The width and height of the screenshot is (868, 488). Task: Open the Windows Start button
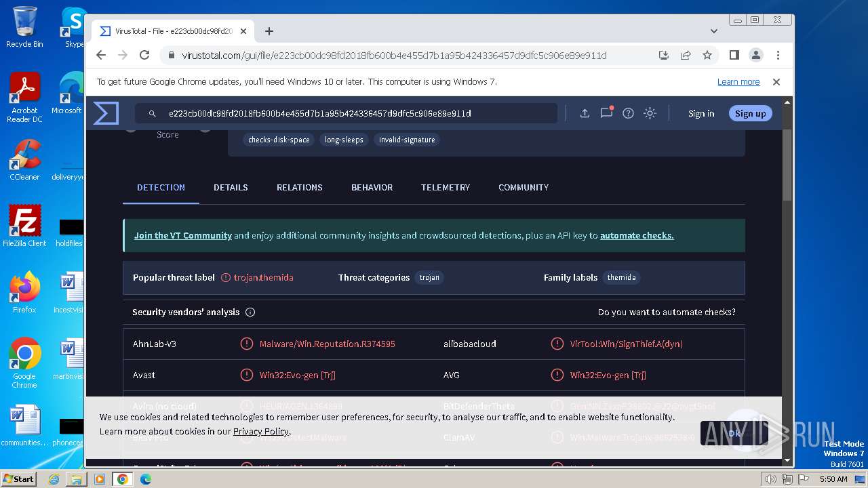click(19, 479)
